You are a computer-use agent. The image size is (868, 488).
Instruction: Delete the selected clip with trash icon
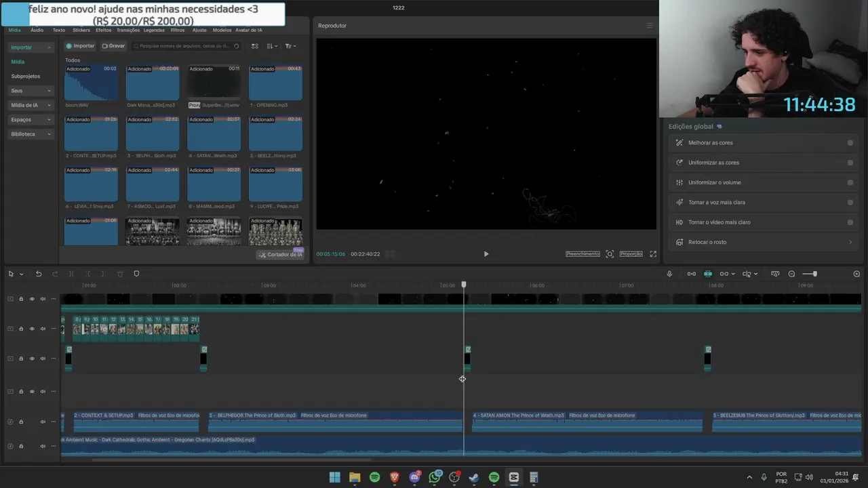pos(120,274)
